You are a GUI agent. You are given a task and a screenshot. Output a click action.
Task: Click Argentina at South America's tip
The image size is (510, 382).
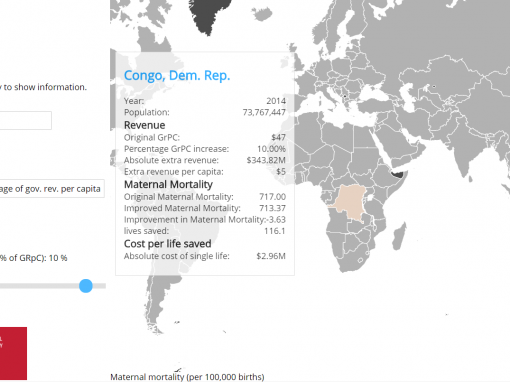coord(156,300)
